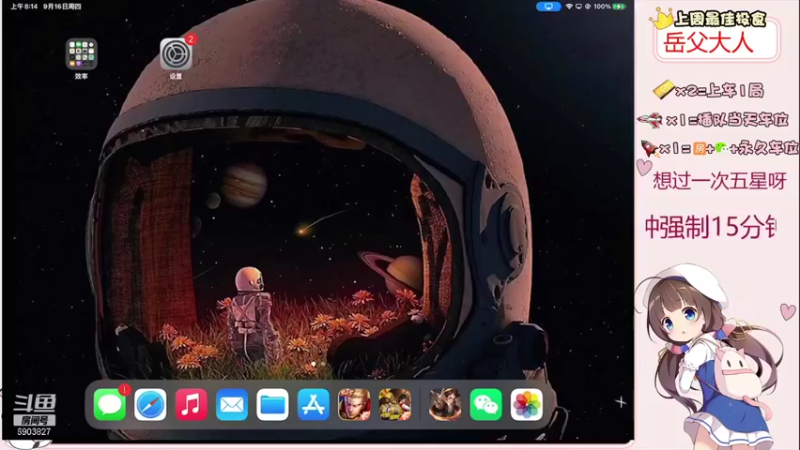Image resolution: width=800 pixels, height=450 pixels.
Task: Tap the Wi-Fi status icon
Action: [x=569, y=7]
